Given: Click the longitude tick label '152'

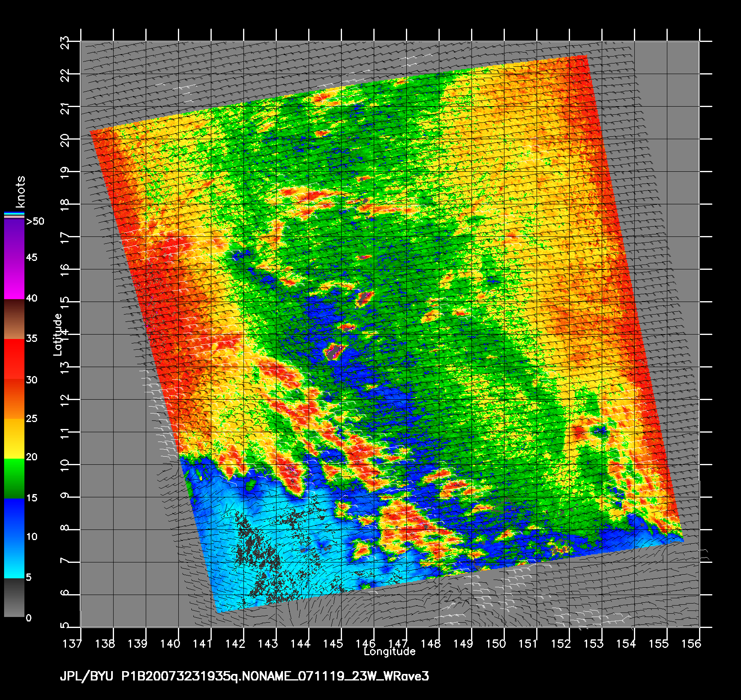Looking at the screenshot, I should (561, 643).
